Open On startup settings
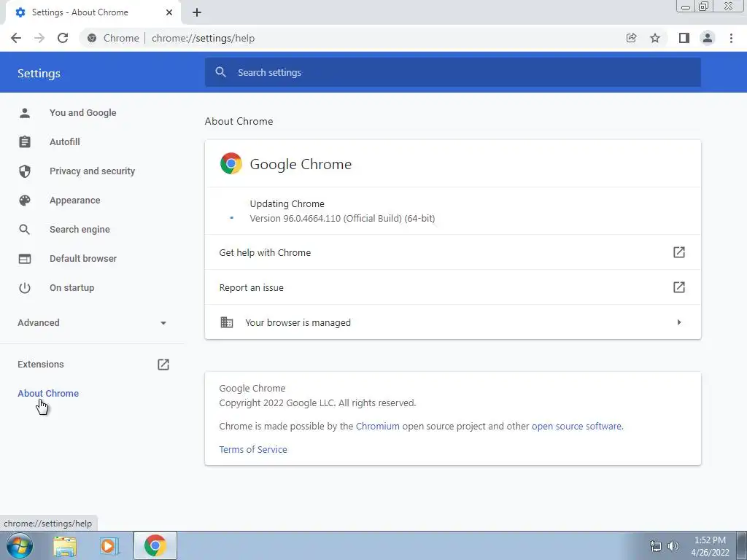747x560 pixels. tap(72, 287)
